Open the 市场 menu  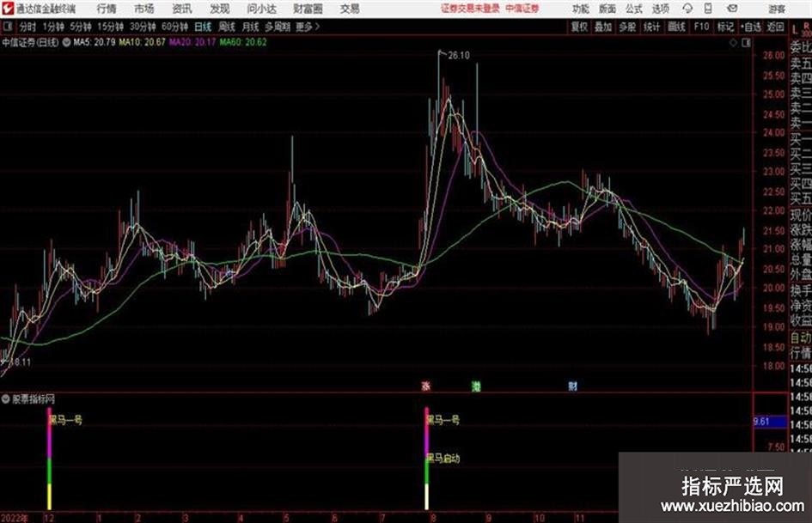point(144,9)
